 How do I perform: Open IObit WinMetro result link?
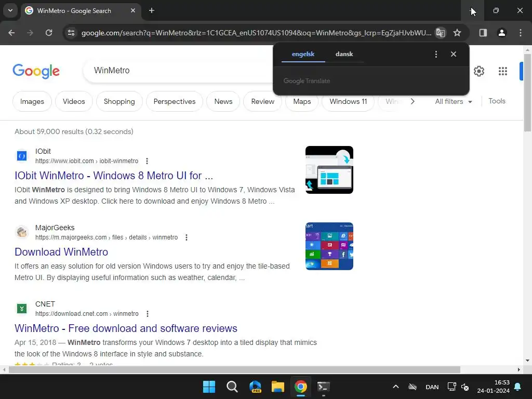pos(114,176)
